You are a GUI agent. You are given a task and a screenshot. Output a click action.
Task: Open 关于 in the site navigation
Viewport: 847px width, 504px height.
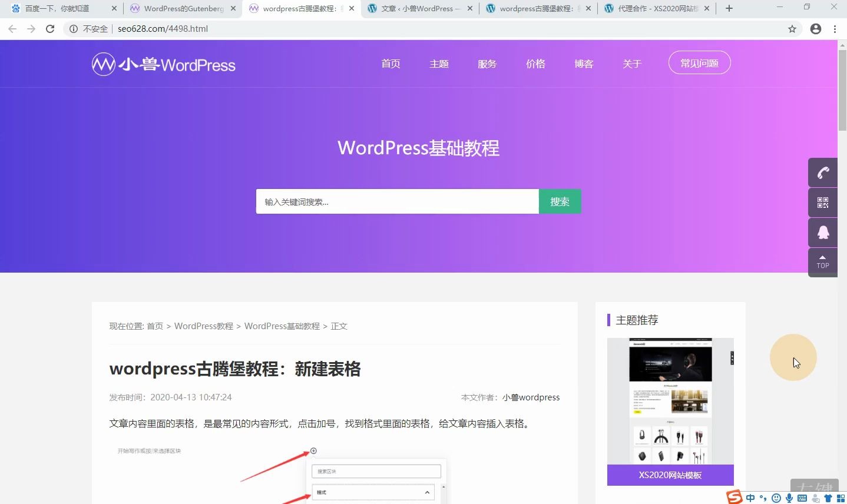point(632,64)
